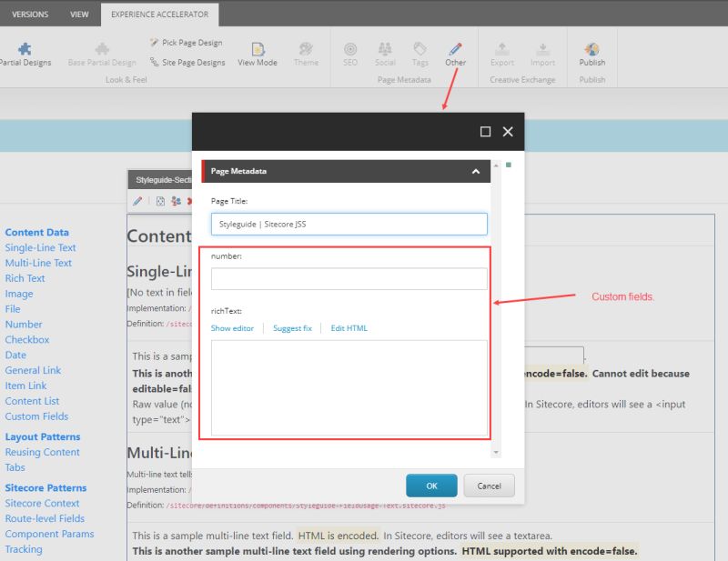Open the View Mode tool
Viewport: 728px width, 561px height.
pos(258,50)
